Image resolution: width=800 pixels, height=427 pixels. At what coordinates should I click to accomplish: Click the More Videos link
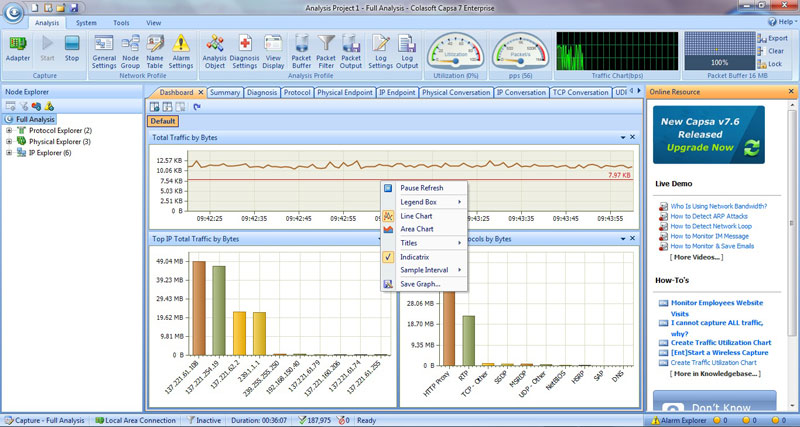pyautogui.click(x=696, y=257)
